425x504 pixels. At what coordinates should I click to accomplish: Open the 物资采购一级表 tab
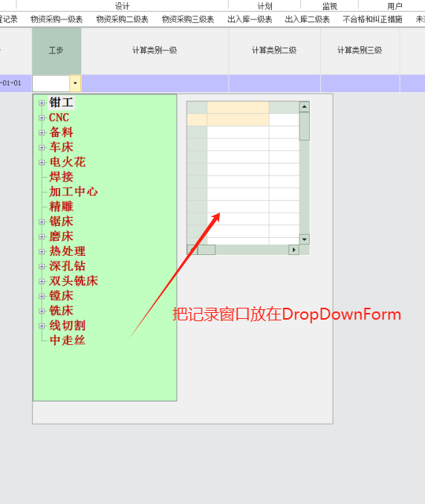point(56,19)
